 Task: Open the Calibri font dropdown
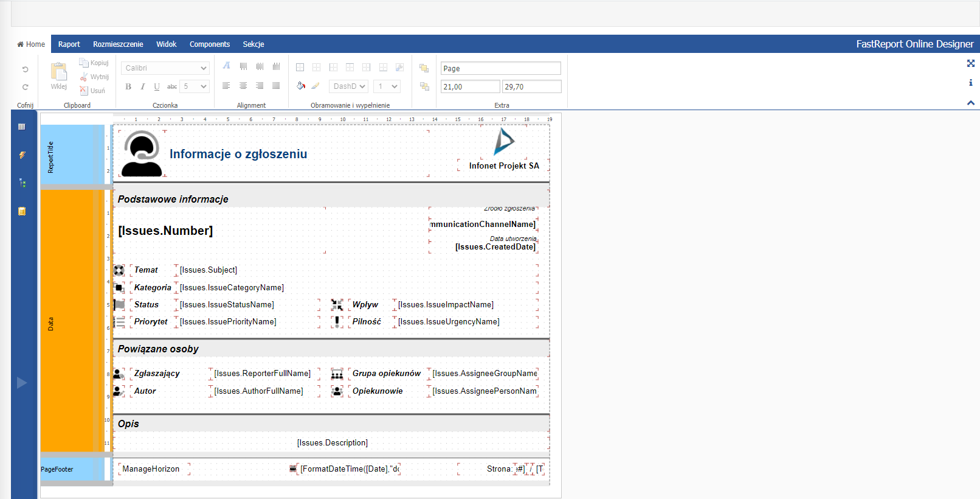[x=165, y=68]
